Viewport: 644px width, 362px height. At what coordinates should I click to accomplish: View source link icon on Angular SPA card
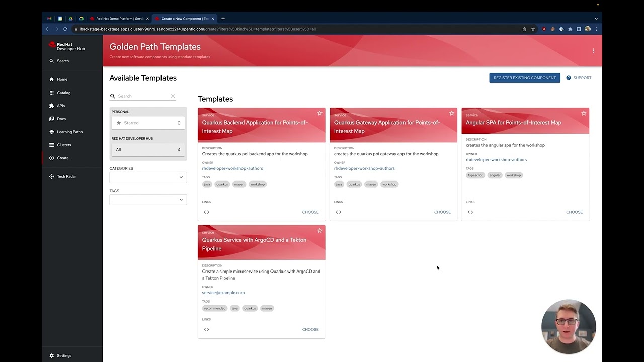tap(470, 212)
